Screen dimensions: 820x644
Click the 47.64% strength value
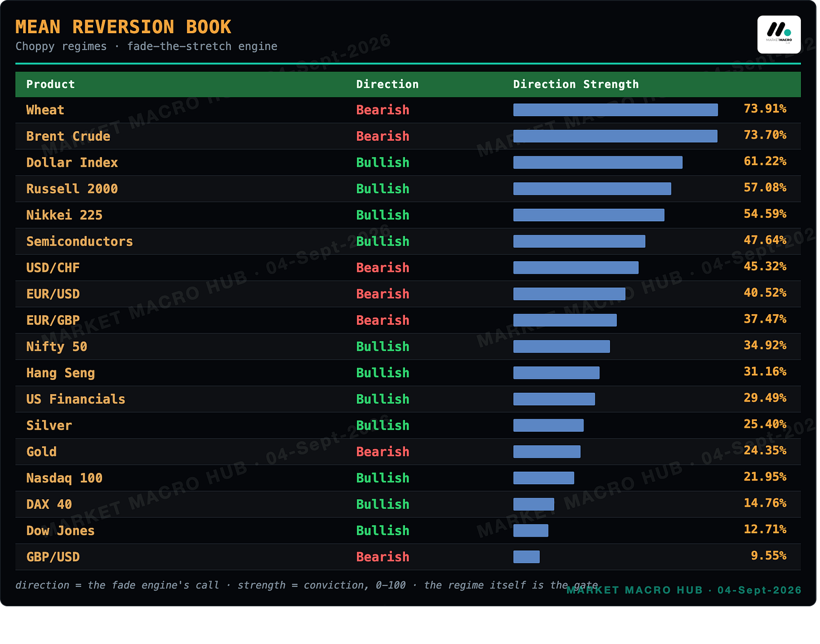tap(765, 240)
